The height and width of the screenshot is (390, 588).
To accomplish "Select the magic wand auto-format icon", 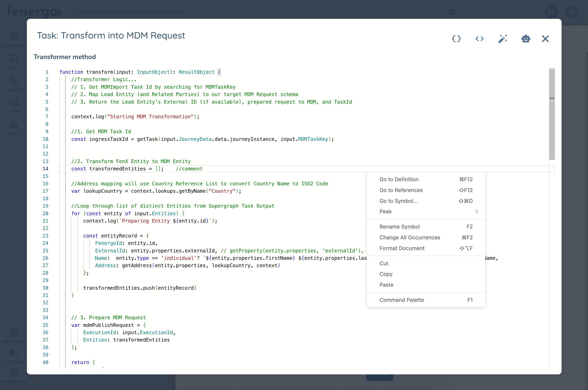I will pos(503,39).
